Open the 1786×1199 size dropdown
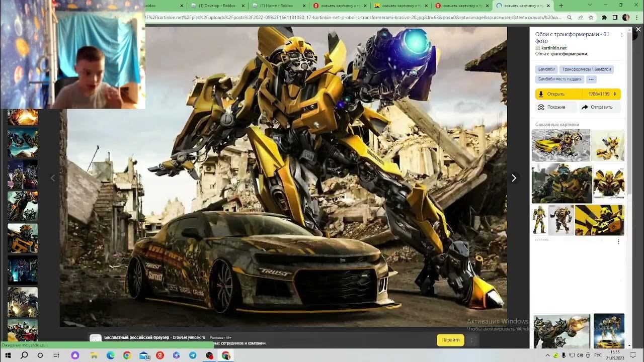Screen dimensions: 644x362 pyautogui.click(x=602, y=94)
